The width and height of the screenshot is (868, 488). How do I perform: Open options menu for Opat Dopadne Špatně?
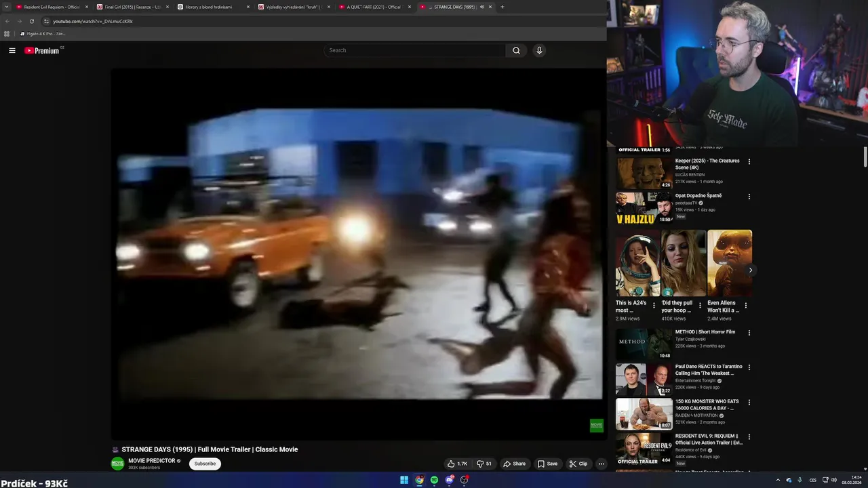(x=749, y=197)
